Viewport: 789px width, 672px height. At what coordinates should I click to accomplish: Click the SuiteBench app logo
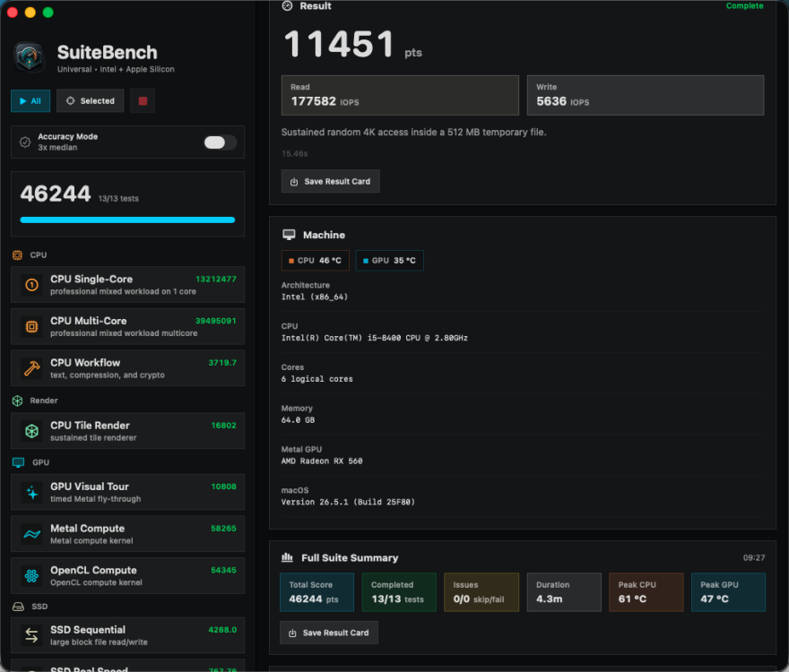point(30,57)
